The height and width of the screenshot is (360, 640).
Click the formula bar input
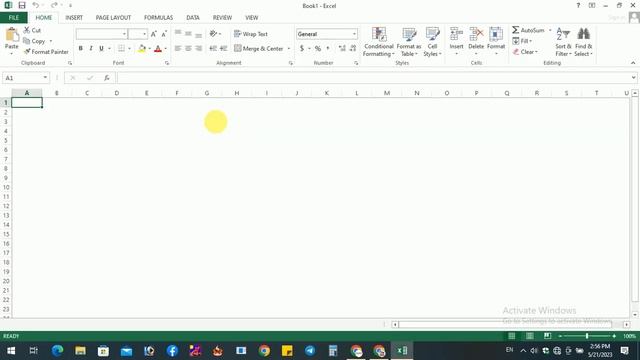click(x=373, y=78)
